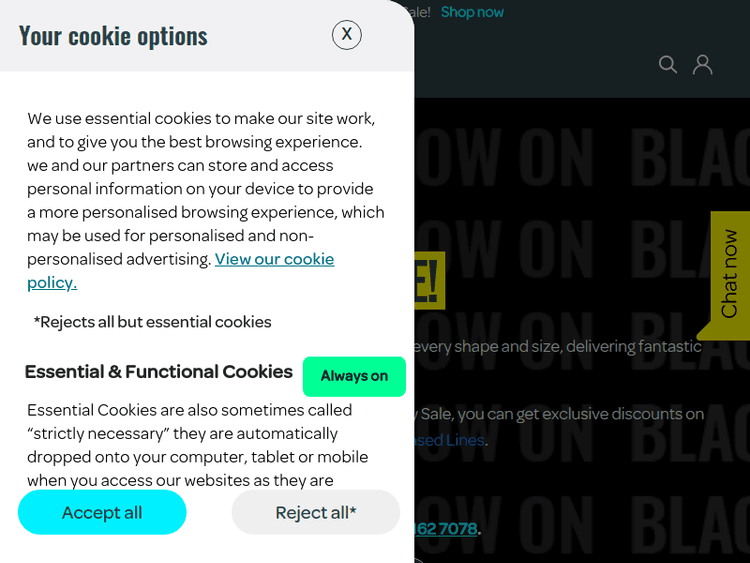750x563 pixels.
Task: Click the Your cookie options heading
Action: tap(113, 36)
